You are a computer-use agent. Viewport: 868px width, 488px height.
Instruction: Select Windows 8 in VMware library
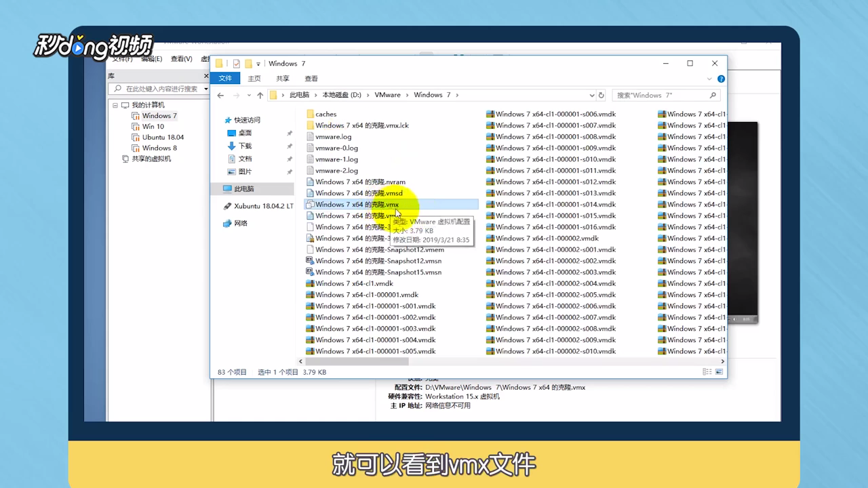[x=159, y=148]
